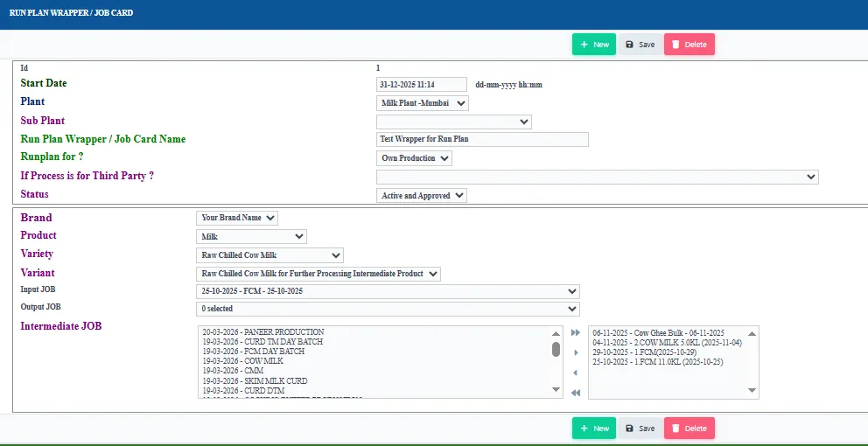Click the move-selected-left single arrow icon
Viewport: 868px width, 446px height.
click(576, 373)
